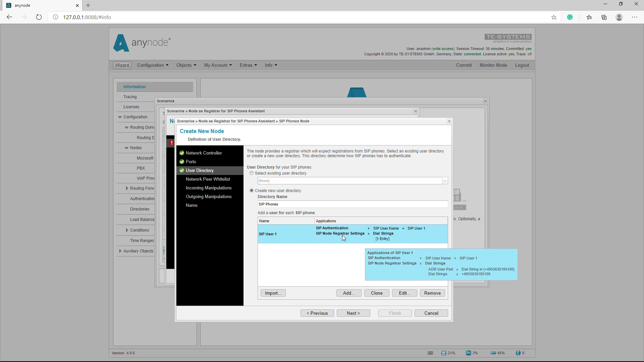The height and width of the screenshot is (362, 644).
Task: Go to the Name wizard step
Action: click(192, 205)
